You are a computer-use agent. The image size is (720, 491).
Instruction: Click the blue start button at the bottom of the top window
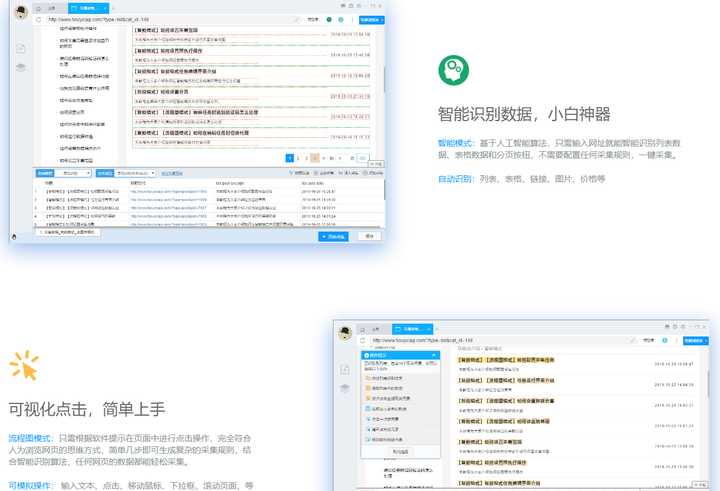point(333,237)
